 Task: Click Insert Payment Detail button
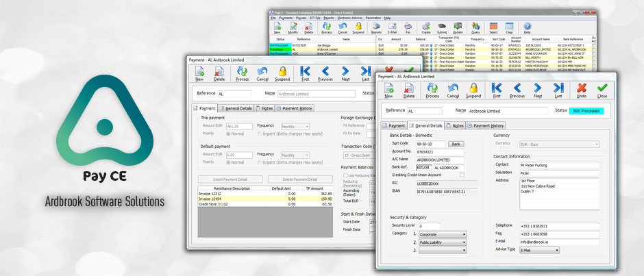pos(230,179)
